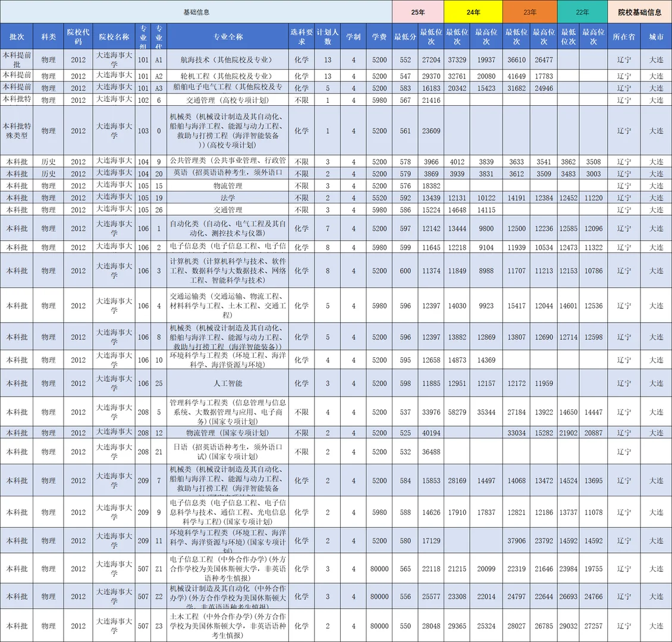The height and width of the screenshot is (642, 672).
Task: Click the rank value 33976
Action: click(431, 412)
